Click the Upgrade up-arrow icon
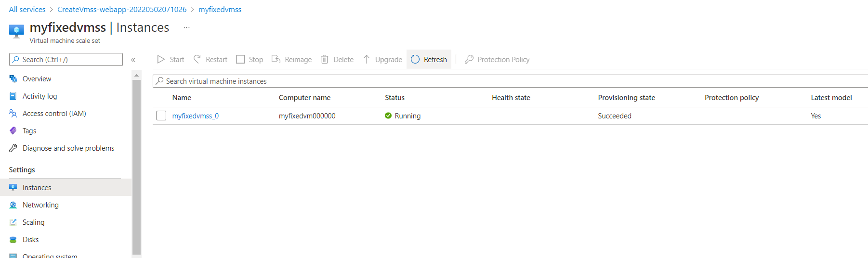The width and height of the screenshot is (868, 258). [x=367, y=59]
